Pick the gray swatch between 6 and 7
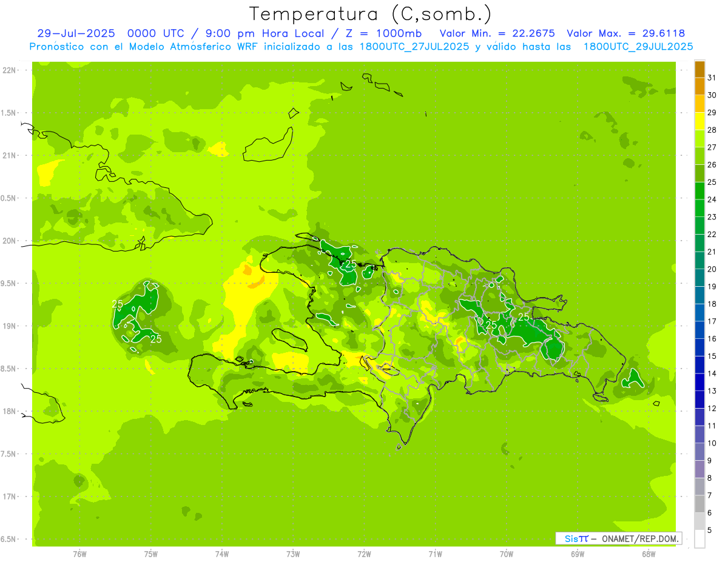 (x=699, y=504)
